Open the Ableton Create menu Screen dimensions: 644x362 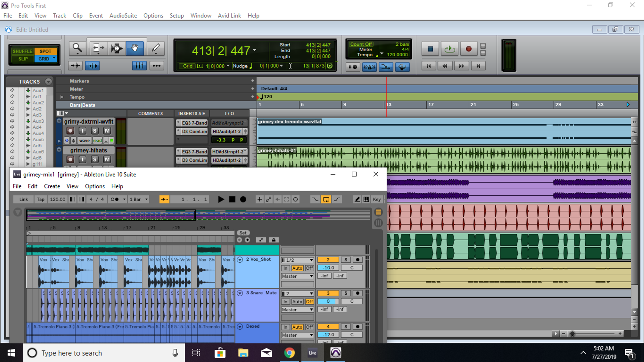[x=52, y=186]
